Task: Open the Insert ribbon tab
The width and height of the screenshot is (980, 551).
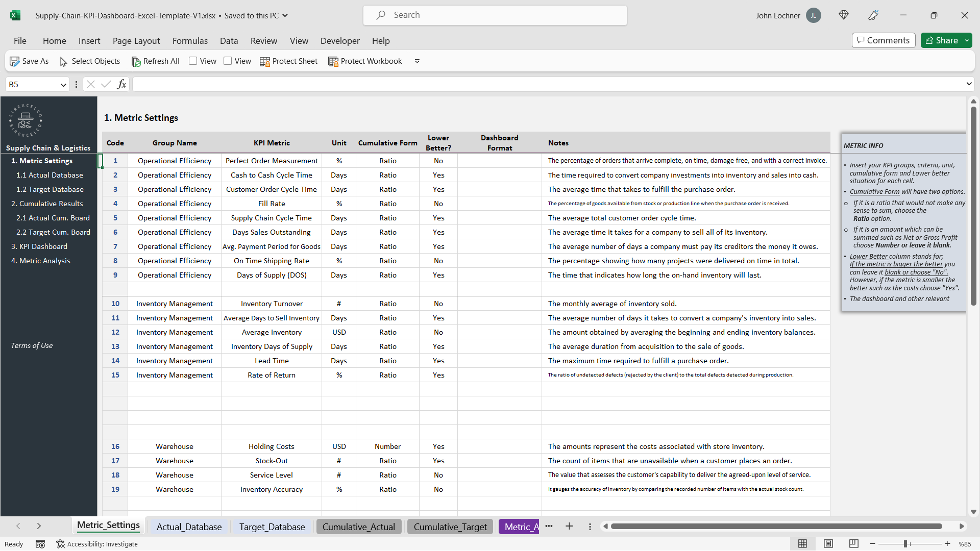Action: [x=89, y=41]
